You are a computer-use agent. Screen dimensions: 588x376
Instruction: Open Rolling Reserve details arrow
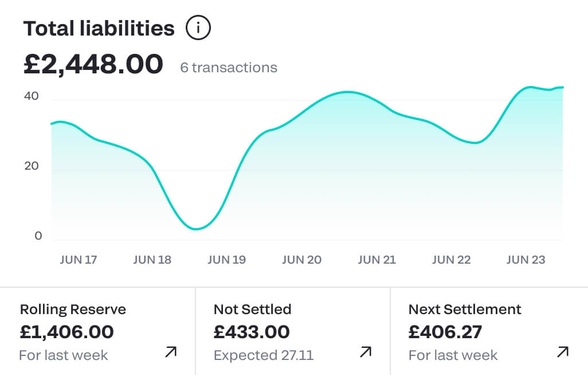click(171, 352)
